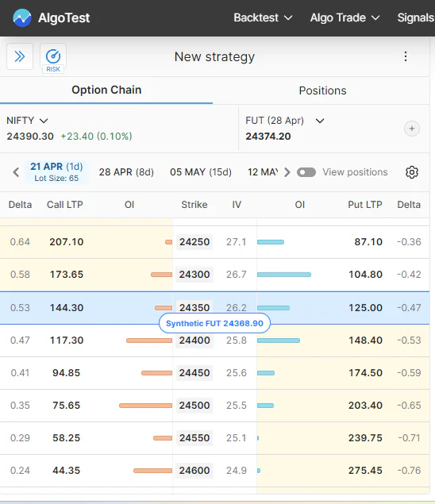Show previous expiry dates with left arrow

click(16, 172)
